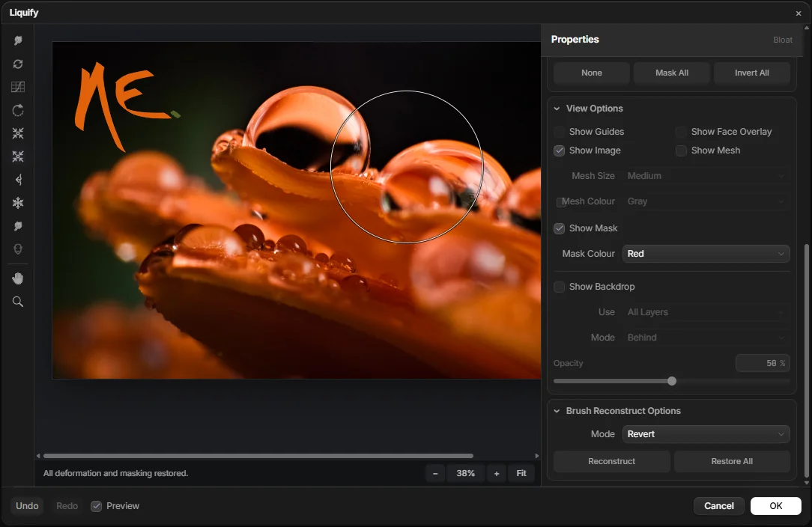Image resolution: width=812 pixels, height=527 pixels.
Task: Click the 'All deformation and masking restored.' status text
Action: 115,473
